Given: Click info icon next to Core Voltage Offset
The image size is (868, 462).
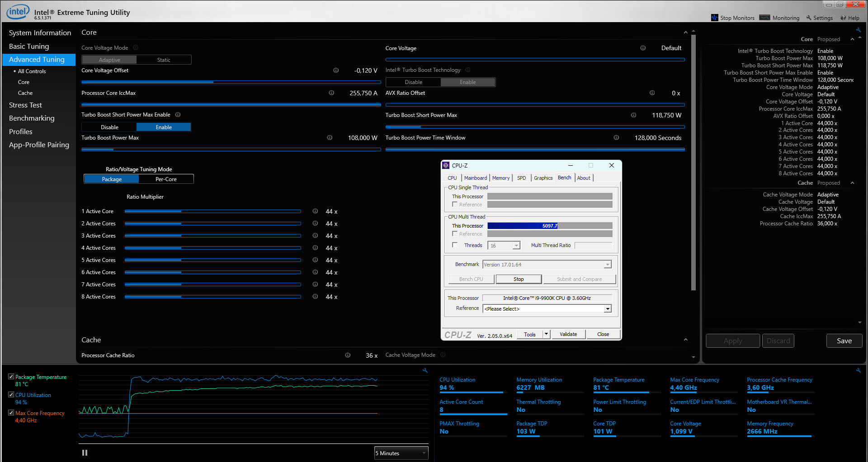Looking at the screenshot, I should pyautogui.click(x=336, y=70).
